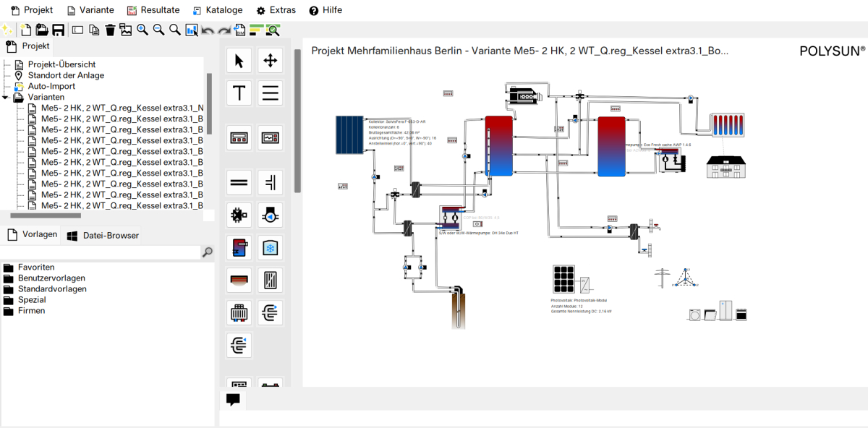The height and width of the screenshot is (428, 868).
Task: Pick the Text tool in palette
Action: pyautogui.click(x=239, y=93)
